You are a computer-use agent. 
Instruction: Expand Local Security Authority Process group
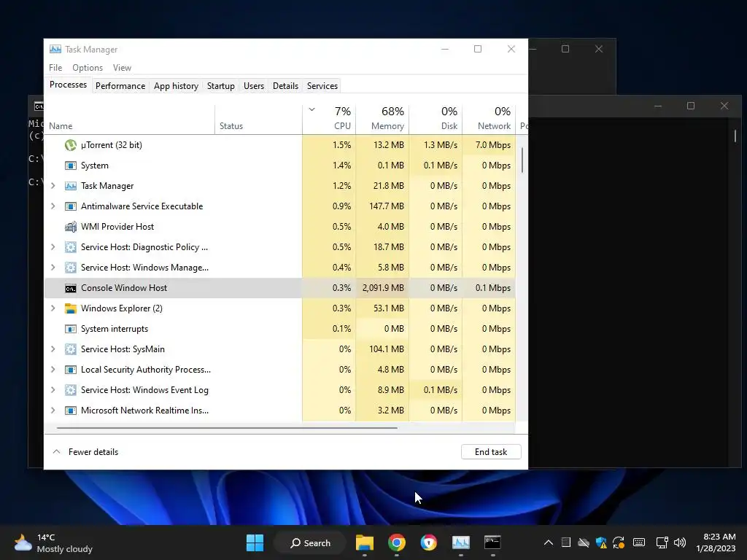click(53, 370)
